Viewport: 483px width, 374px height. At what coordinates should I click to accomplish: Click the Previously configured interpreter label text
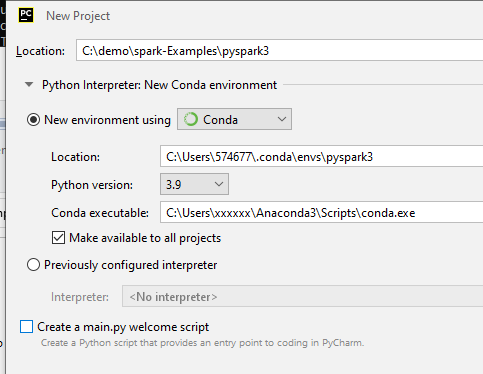coord(130,265)
